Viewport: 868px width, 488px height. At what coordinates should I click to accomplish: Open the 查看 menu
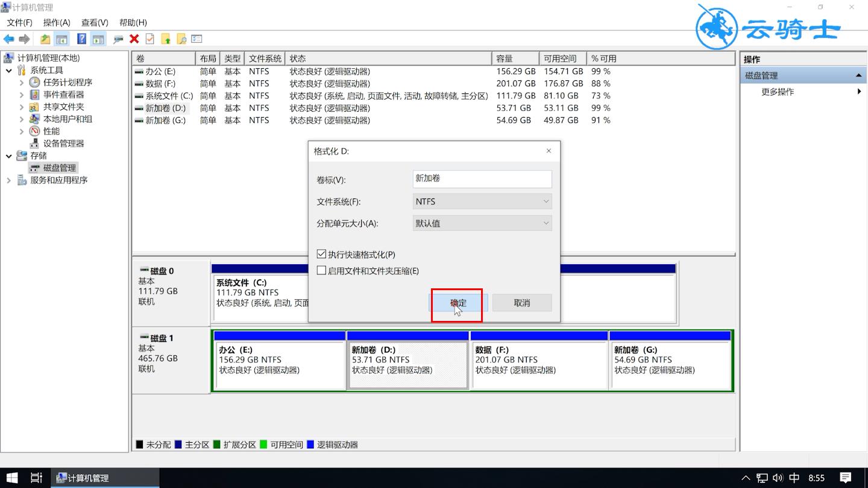[x=93, y=22]
